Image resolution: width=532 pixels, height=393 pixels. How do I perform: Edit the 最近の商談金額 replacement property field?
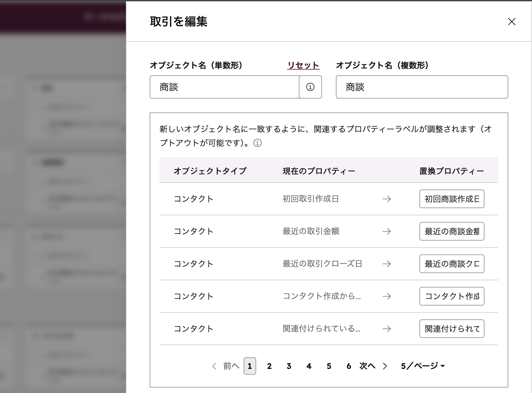pyautogui.click(x=451, y=231)
